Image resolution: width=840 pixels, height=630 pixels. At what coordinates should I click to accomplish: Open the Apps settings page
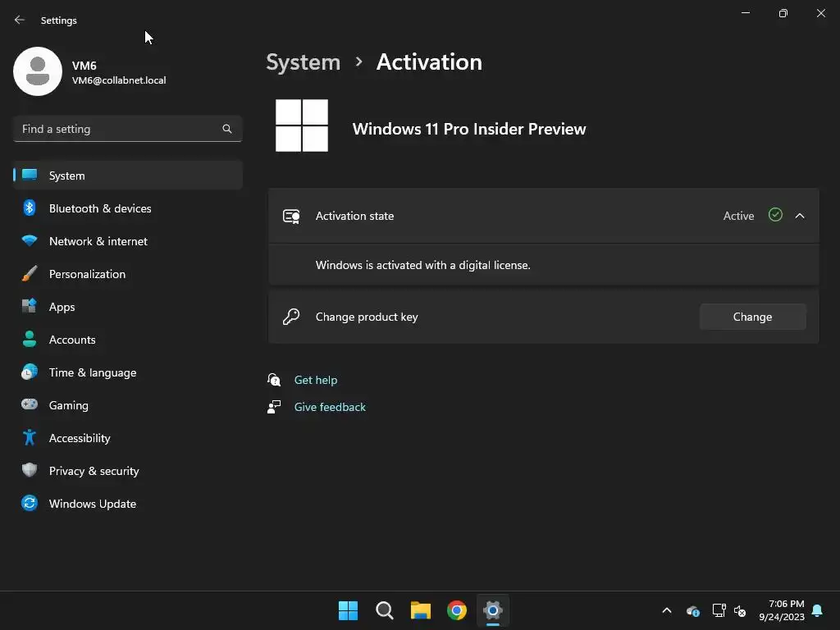click(x=127, y=307)
